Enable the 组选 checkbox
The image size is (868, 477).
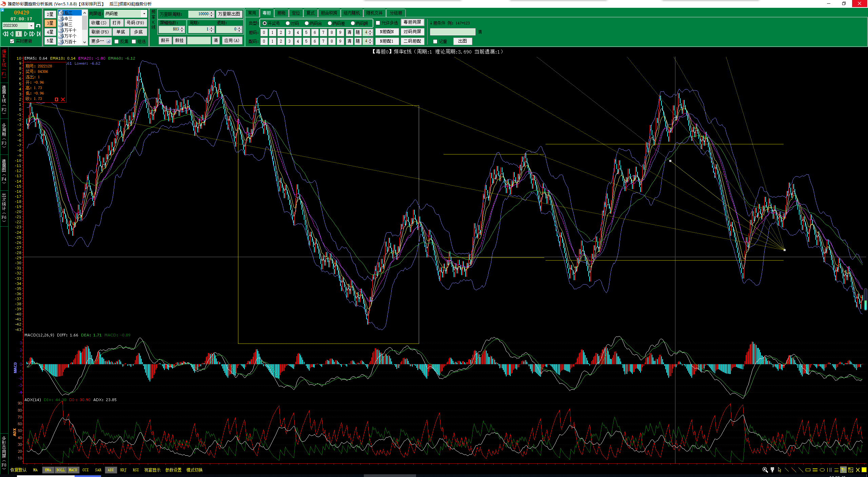[134, 41]
